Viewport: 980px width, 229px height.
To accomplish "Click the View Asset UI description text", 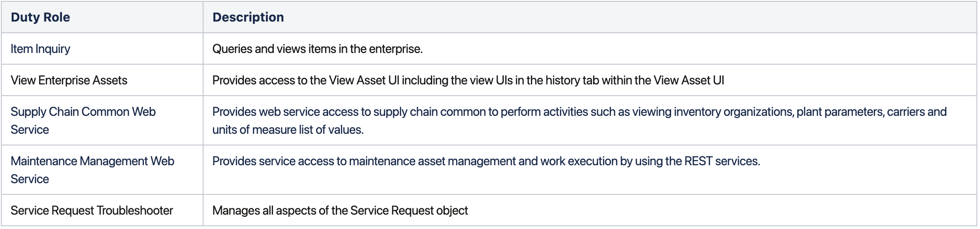I will [468, 80].
